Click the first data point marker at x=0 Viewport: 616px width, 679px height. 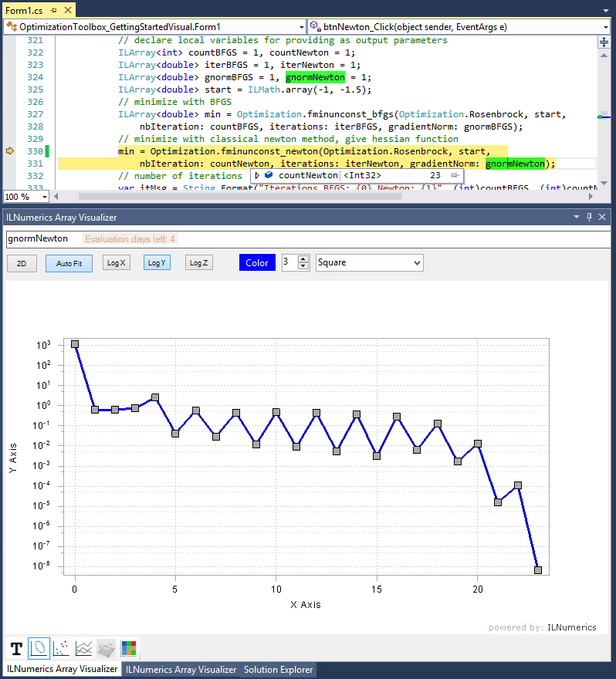click(75, 344)
